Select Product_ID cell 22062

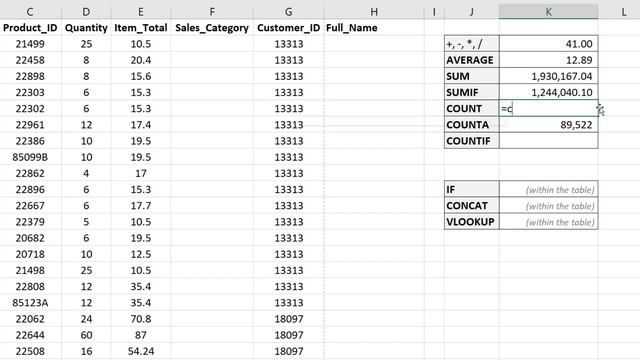click(30, 319)
